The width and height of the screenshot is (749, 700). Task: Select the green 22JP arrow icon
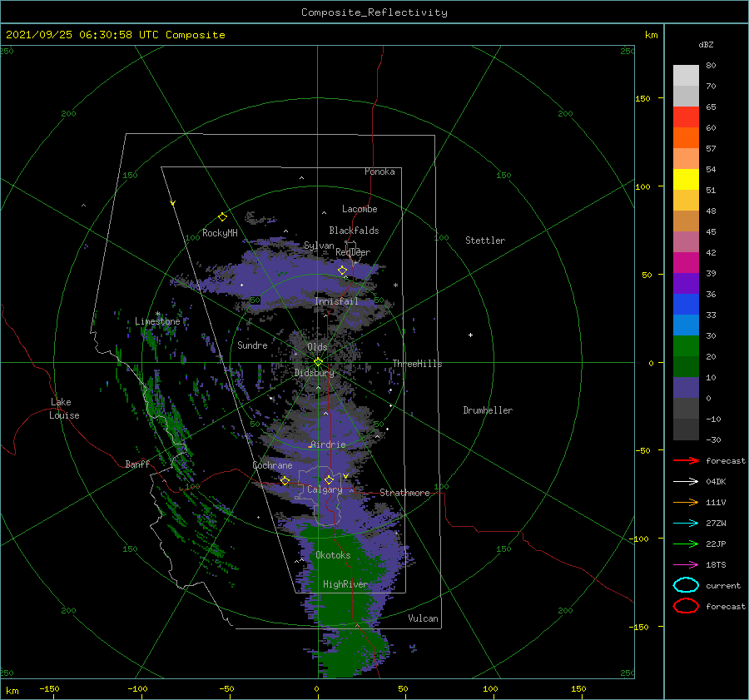click(x=686, y=544)
